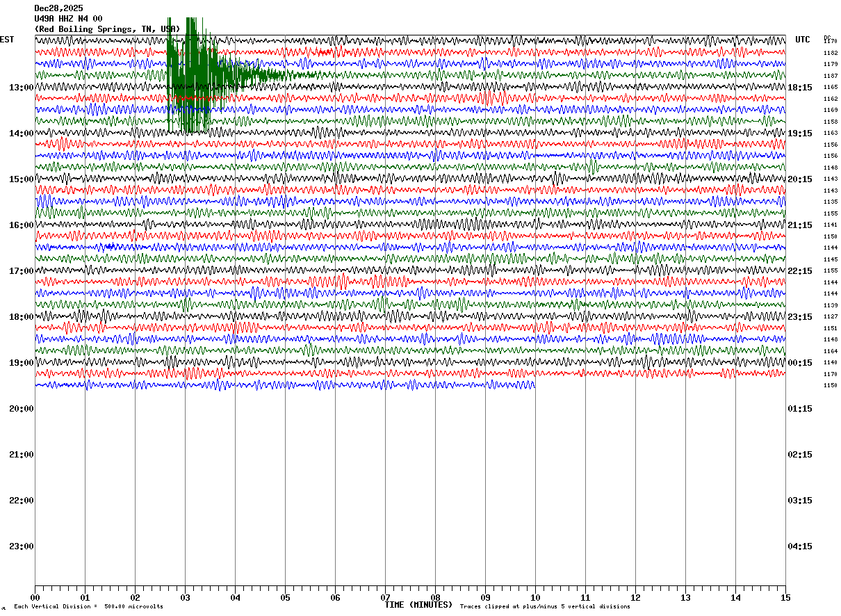The image size is (841, 616).
Task: Click the DC offset value 1141
Action: click(831, 225)
